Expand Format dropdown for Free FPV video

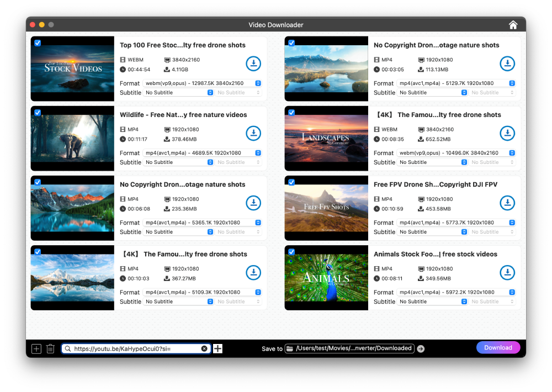[456, 223]
